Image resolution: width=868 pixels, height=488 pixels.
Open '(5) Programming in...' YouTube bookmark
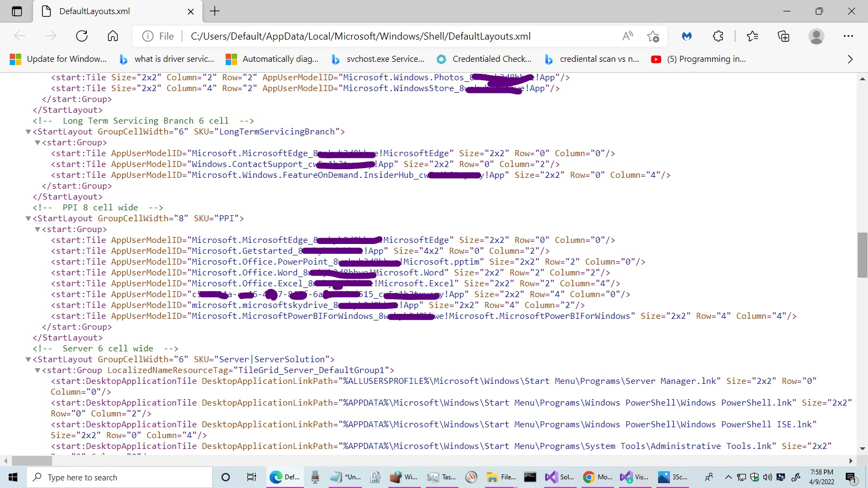point(699,59)
